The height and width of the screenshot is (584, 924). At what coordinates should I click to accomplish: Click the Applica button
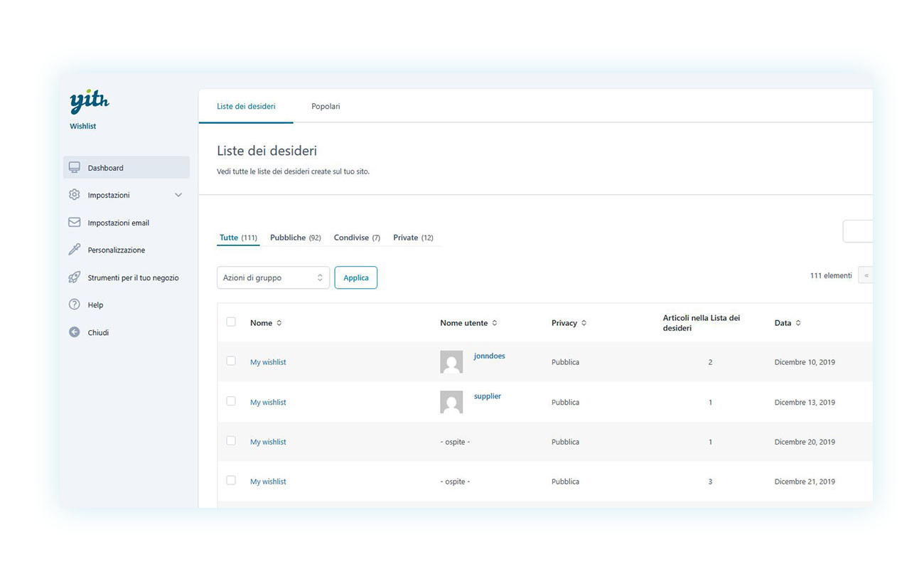pyautogui.click(x=355, y=277)
